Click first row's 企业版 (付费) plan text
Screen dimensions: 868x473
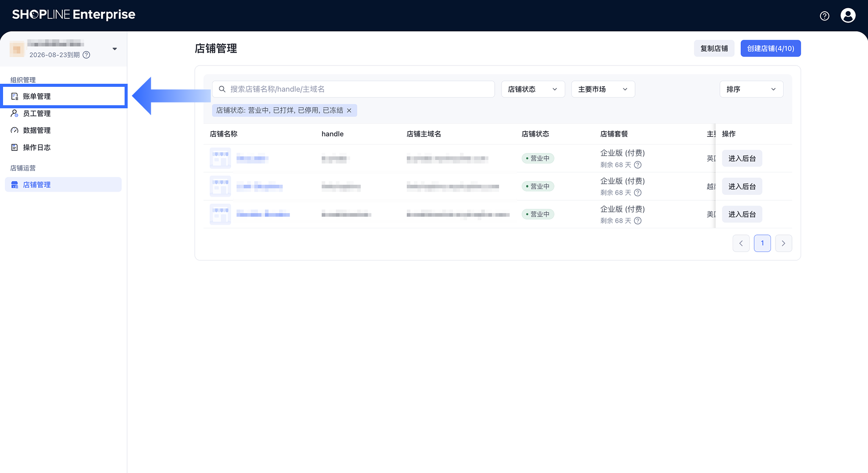click(x=622, y=153)
